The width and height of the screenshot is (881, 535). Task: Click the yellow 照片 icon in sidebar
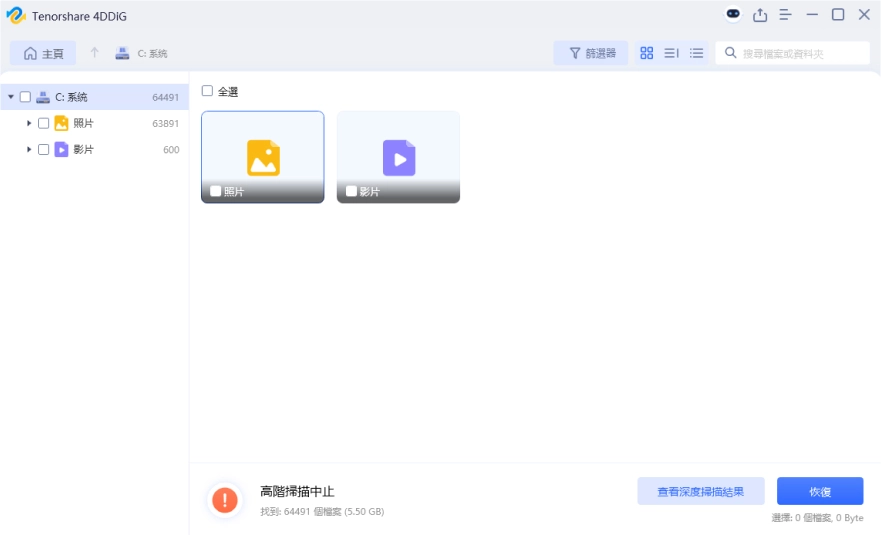click(61, 123)
